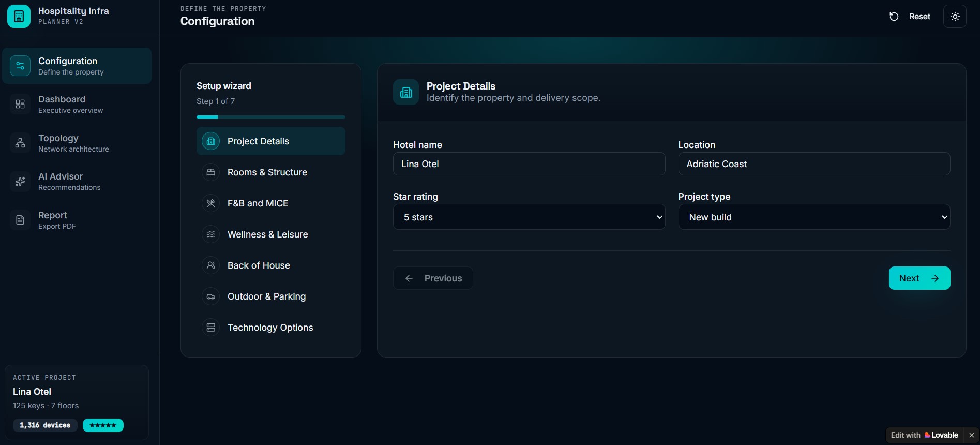Image resolution: width=980 pixels, height=445 pixels.
Task: Open the Report document icon
Action: point(20,220)
